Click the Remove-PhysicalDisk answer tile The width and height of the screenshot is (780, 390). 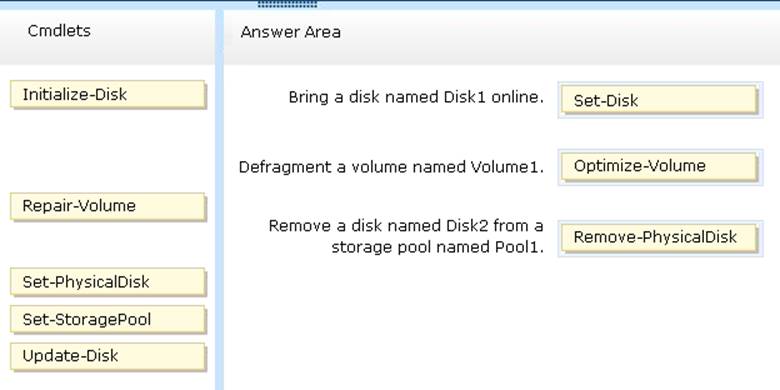tap(660, 238)
